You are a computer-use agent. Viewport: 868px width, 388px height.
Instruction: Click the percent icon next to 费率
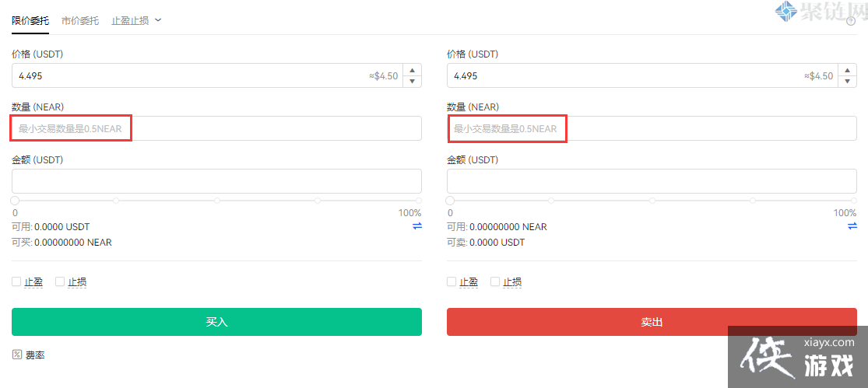click(x=16, y=355)
